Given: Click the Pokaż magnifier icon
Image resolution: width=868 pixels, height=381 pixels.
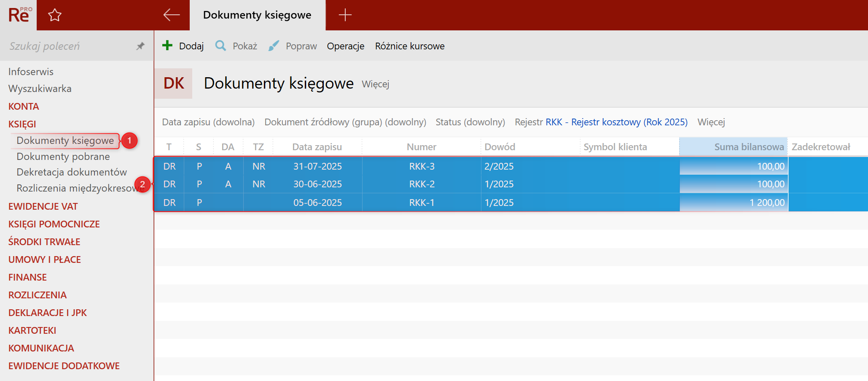Looking at the screenshot, I should point(220,46).
